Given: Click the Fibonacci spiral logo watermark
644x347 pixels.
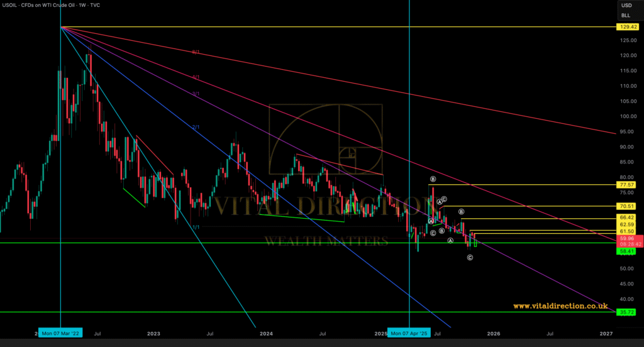Looking at the screenshot, I should [x=326, y=139].
